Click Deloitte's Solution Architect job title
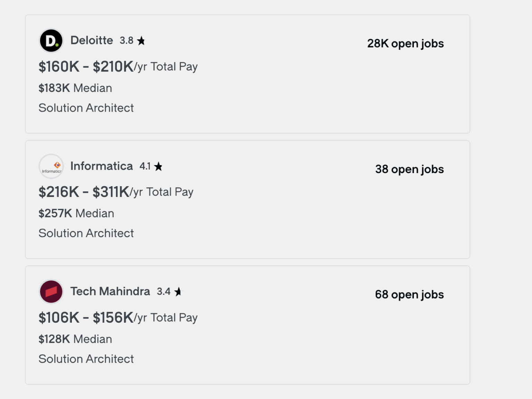The height and width of the screenshot is (399, 532). (86, 108)
